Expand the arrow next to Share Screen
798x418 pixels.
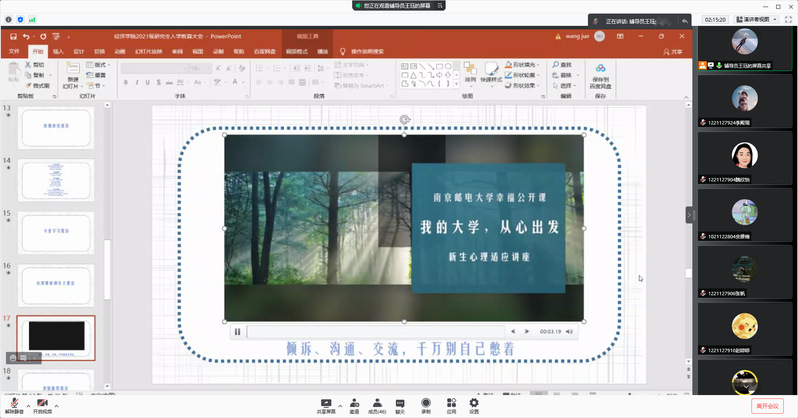[x=340, y=406]
